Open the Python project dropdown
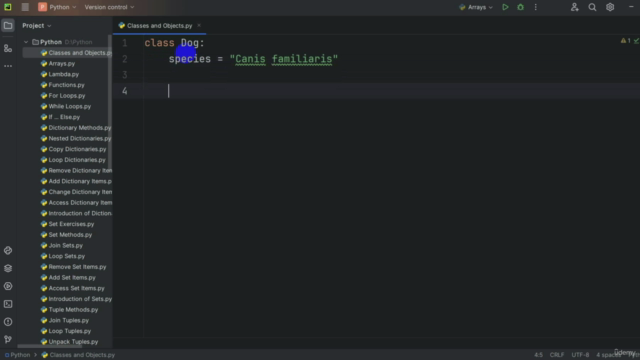Image resolution: width=640 pixels, height=360 pixels. coord(57,7)
